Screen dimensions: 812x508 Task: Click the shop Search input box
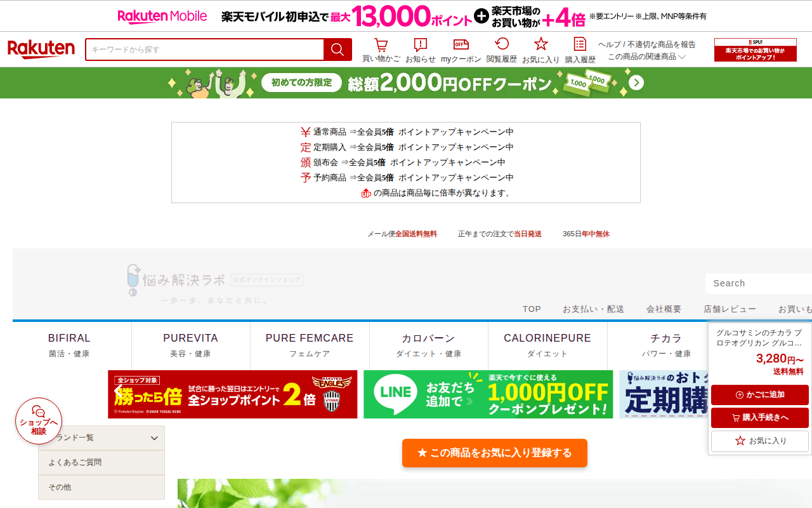click(x=759, y=283)
